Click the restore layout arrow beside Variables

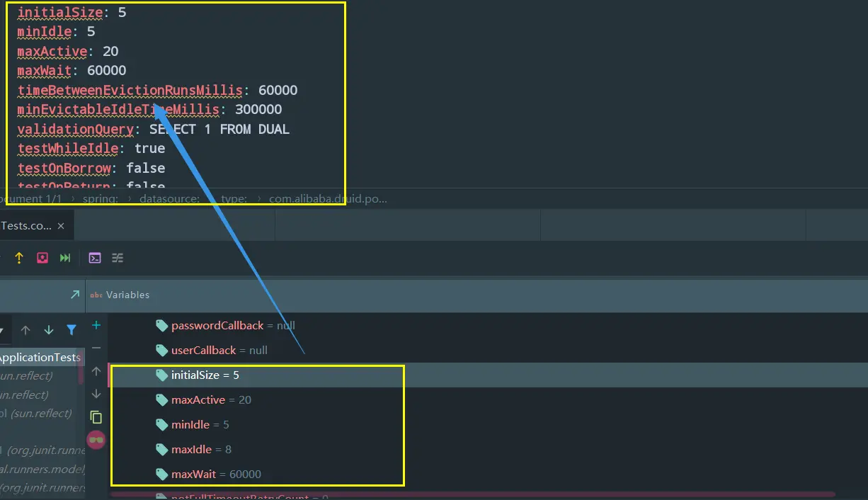(75, 294)
